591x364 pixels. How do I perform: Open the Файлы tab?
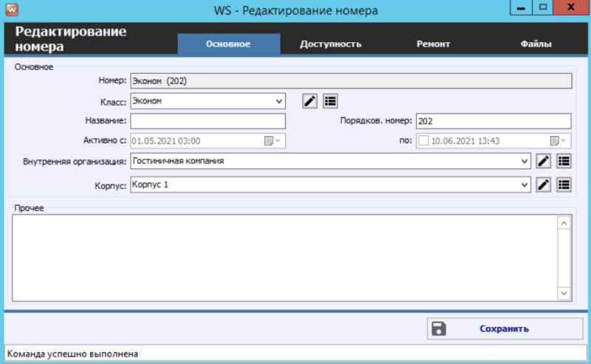click(536, 44)
